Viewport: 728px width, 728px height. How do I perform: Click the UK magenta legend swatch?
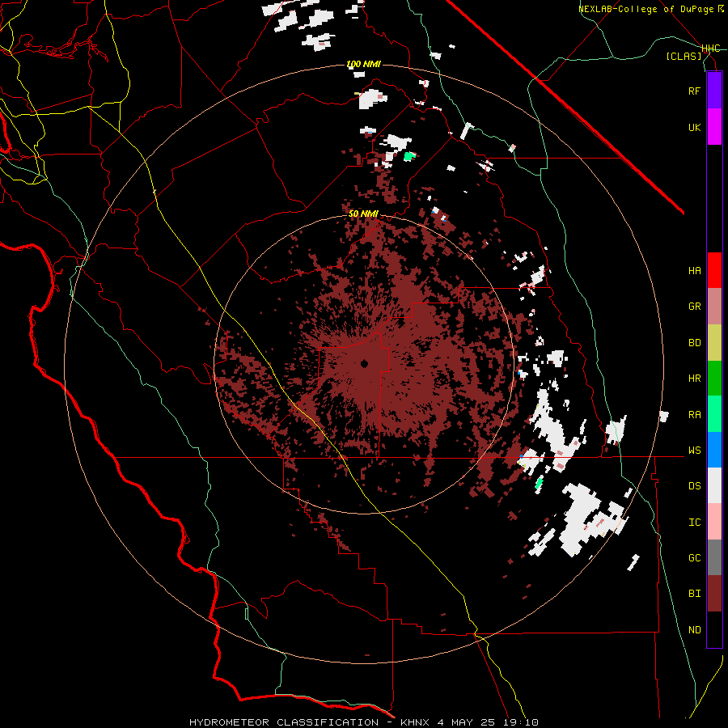(714, 127)
